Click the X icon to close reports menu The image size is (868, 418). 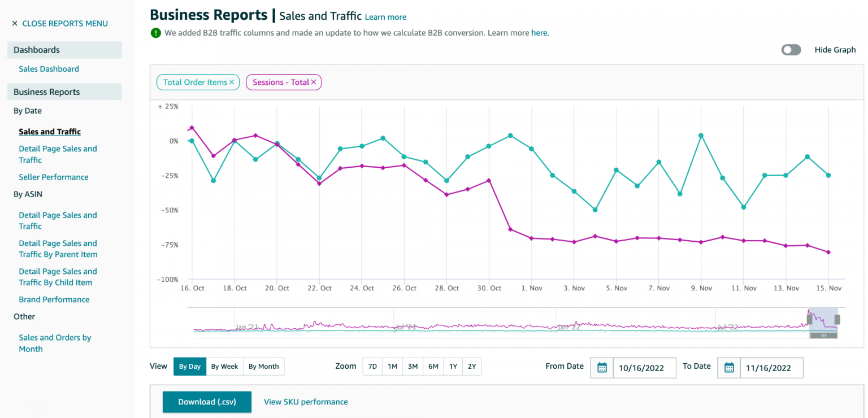pos(15,24)
